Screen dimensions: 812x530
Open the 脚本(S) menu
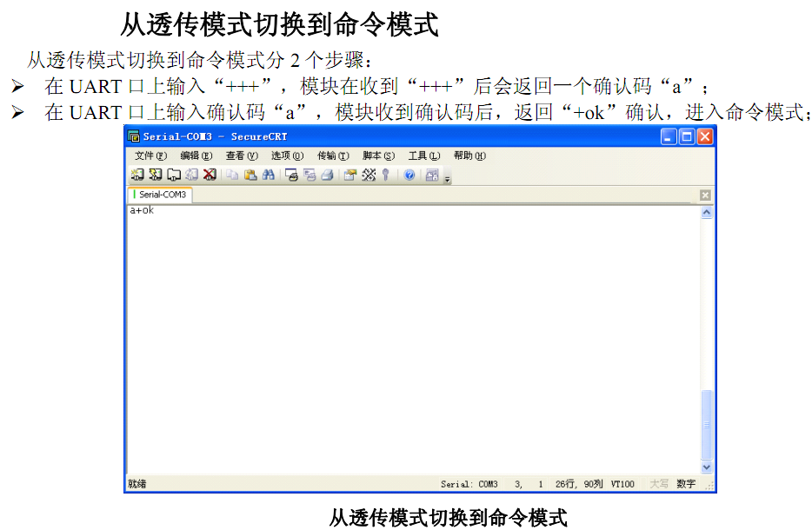pyautogui.click(x=378, y=156)
